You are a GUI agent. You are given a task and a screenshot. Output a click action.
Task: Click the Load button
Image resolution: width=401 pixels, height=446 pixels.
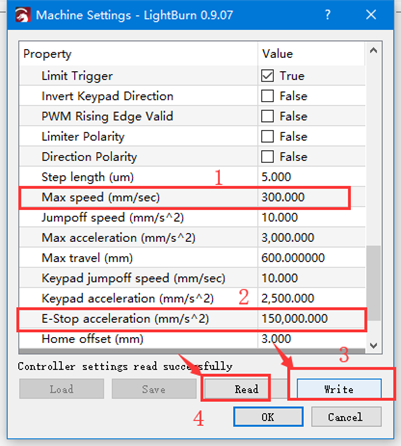coord(61,389)
